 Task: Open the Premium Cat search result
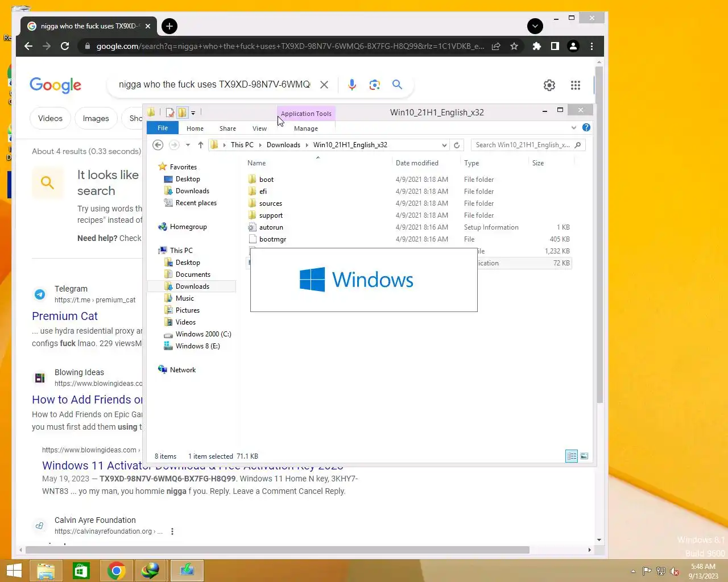pyautogui.click(x=65, y=316)
